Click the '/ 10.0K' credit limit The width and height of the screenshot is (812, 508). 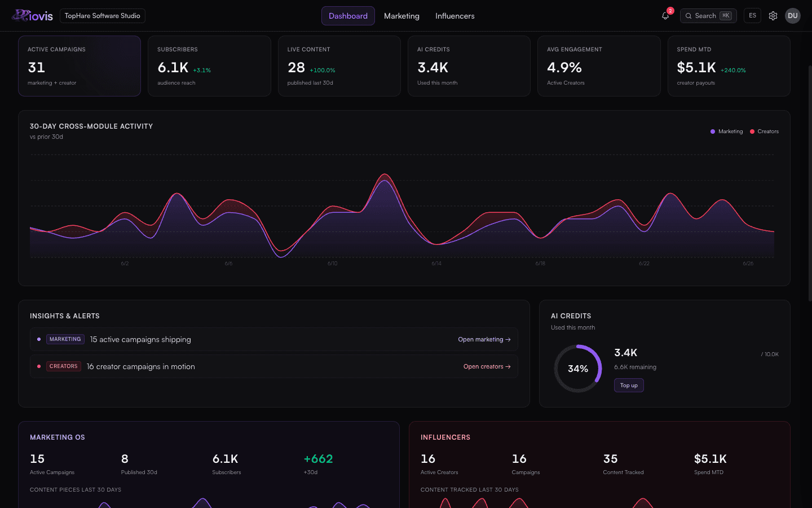coord(770,354)
